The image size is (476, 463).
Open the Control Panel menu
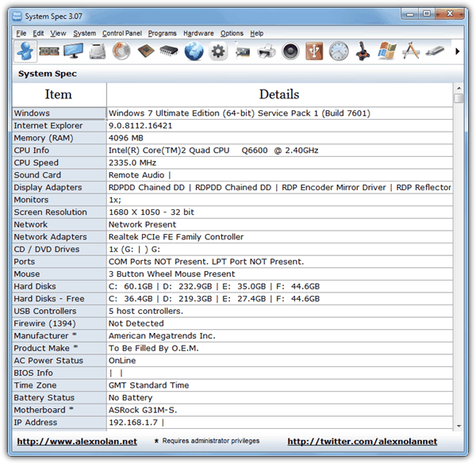pos(122,33)
